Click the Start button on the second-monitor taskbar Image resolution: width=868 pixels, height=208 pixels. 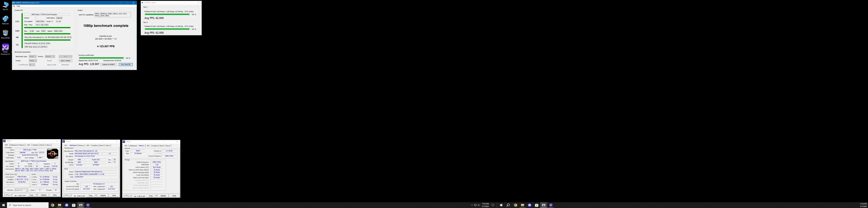tap(501, 205)
